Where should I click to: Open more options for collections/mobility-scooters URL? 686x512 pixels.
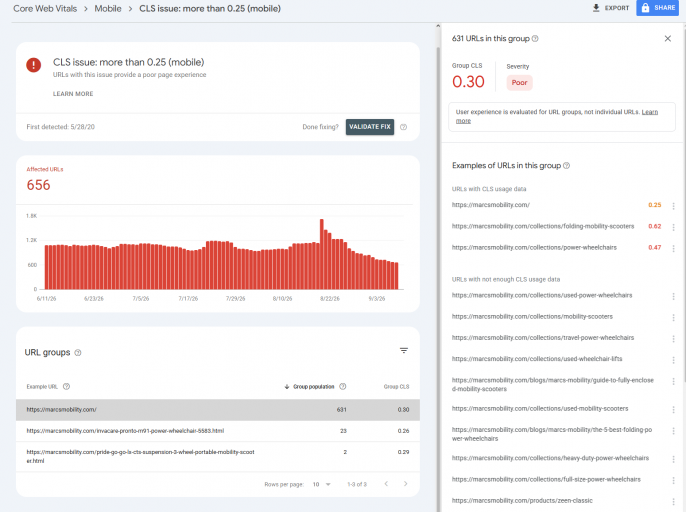click(x=673, y=317)
